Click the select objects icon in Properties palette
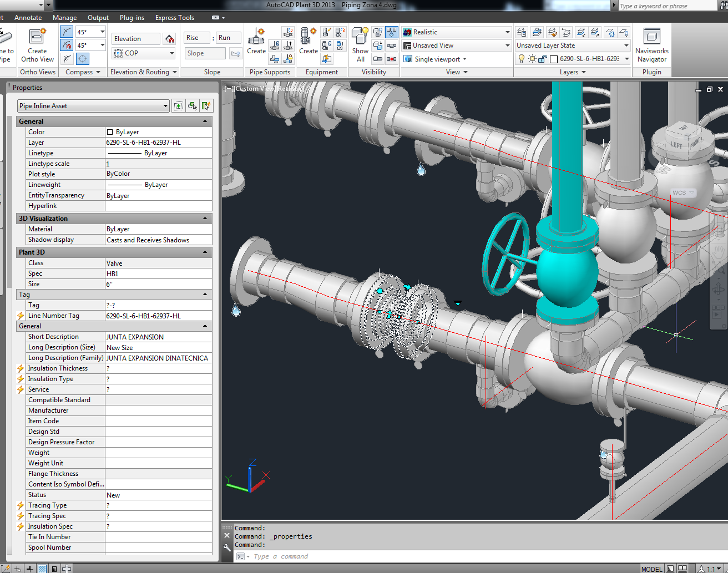728x573 pixels. point(193,106)
